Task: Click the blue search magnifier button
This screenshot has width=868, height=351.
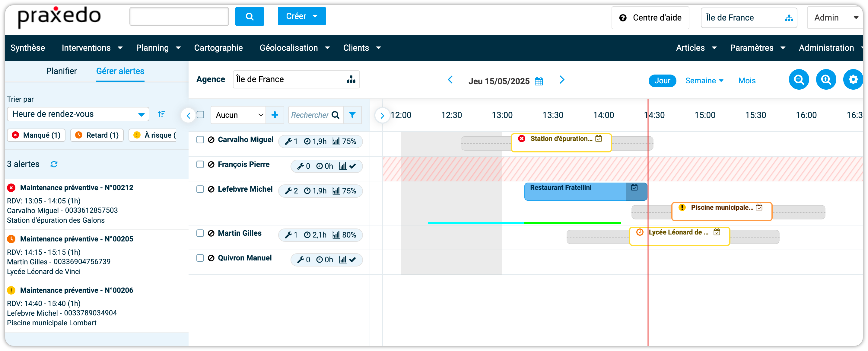Action: [x=249, y=16]
